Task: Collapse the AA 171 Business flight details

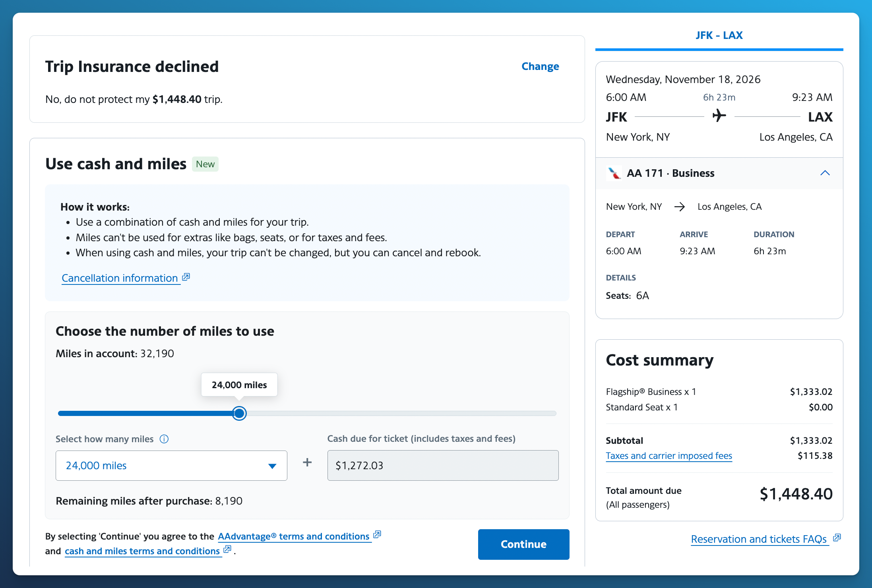Action: click(825, 173)
